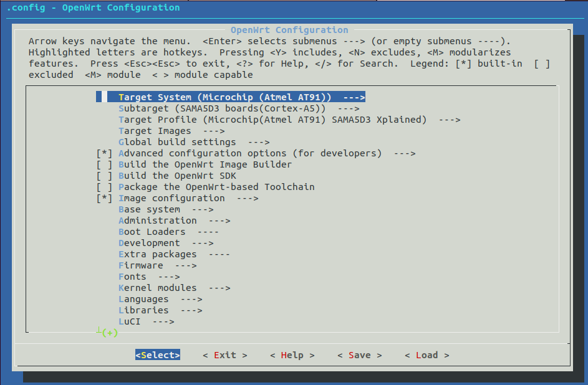This screenshot has height=385, width=588.
Task: Expand arrow after Image configuration
Action: pos(248,199)
